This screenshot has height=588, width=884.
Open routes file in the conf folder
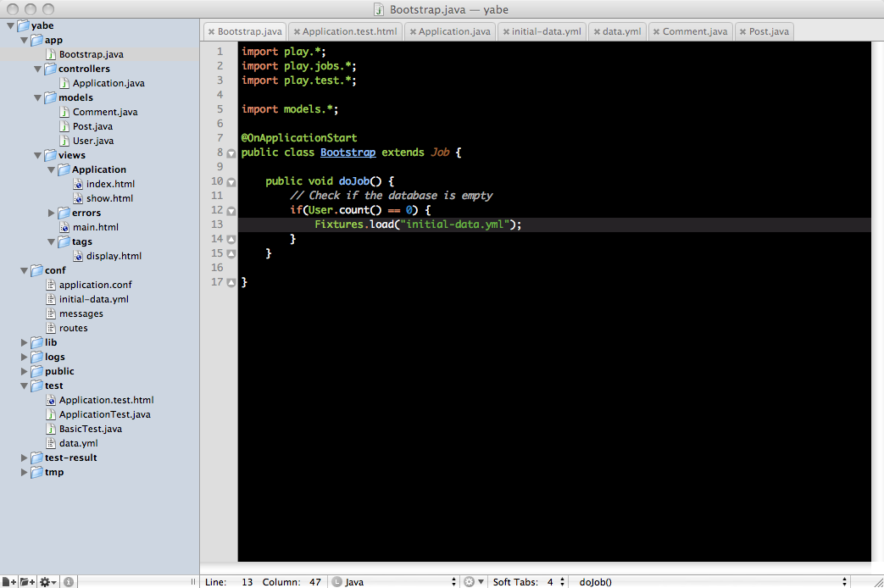pyautogui.click(x=73, y=328)
